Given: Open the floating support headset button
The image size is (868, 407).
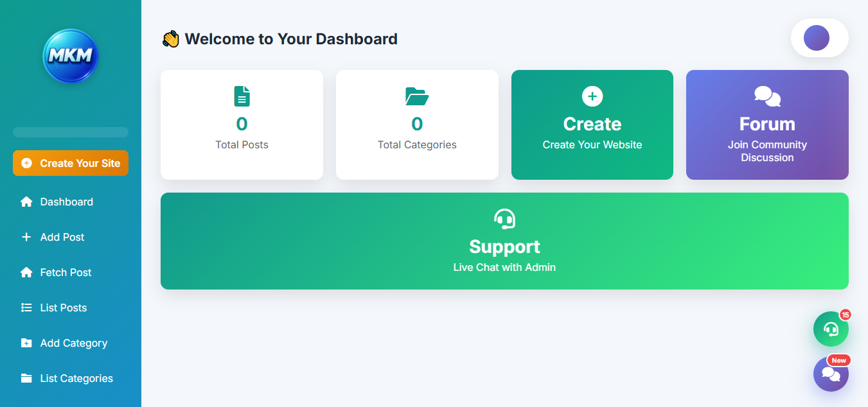Looking at the screenshot, I should [831, 329].
